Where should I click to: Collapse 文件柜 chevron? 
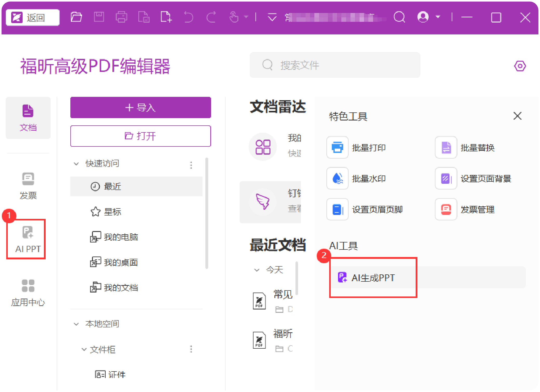point(84,349)
